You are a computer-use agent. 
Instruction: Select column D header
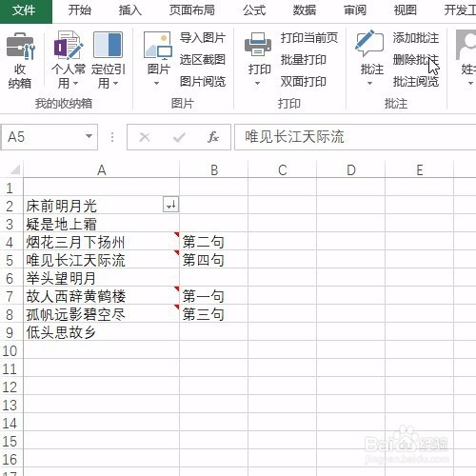(x=351, y=170)
